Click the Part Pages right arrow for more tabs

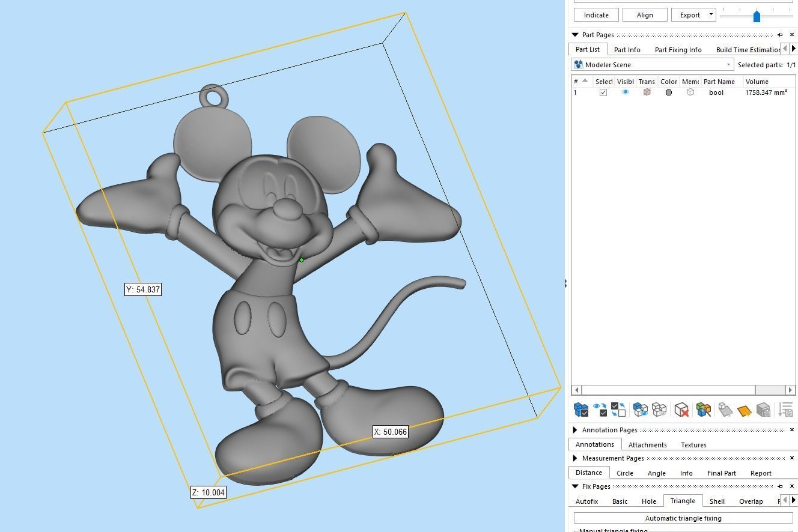(793, 49)
